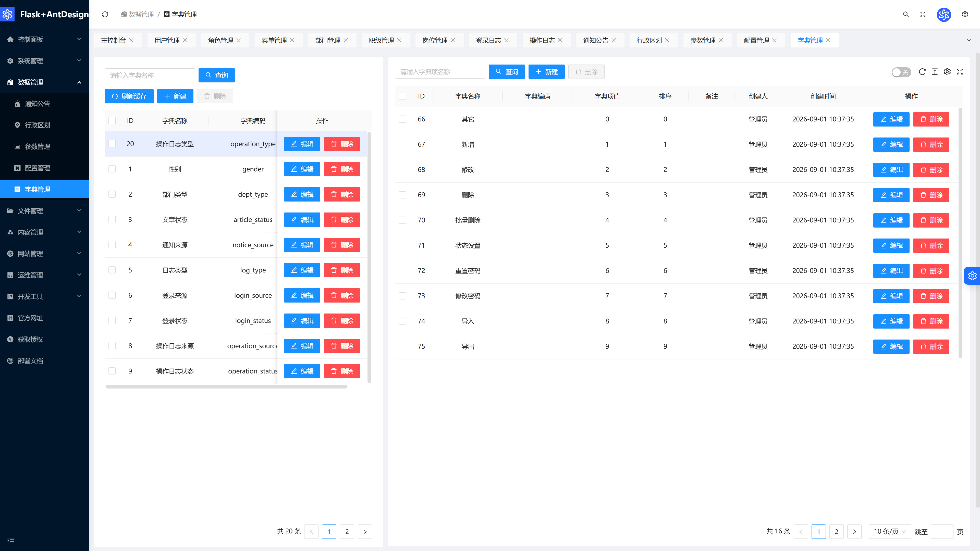Open the tab overflow dropdown arrow
Image resolution: width=980 pixels, height=551 pixels.
tap(969, 40)
